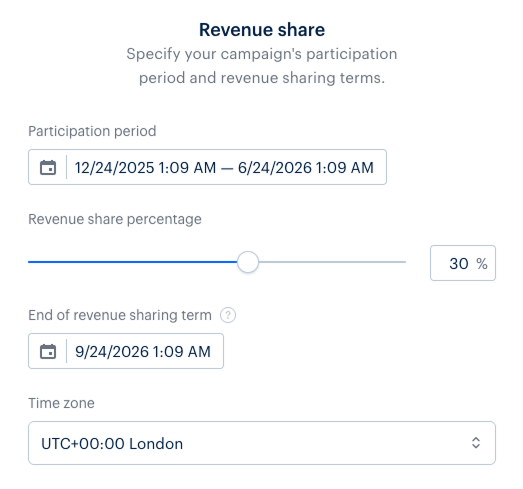Screen dimensions: 523x489
Task: Click the 9/24/2026 1:09 AM date text
Action: tap(143, 352)
